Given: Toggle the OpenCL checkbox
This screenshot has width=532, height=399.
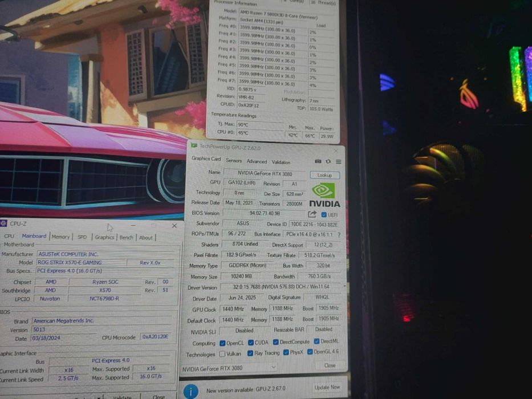Looking at the screenshot, I should click(222, 343).
